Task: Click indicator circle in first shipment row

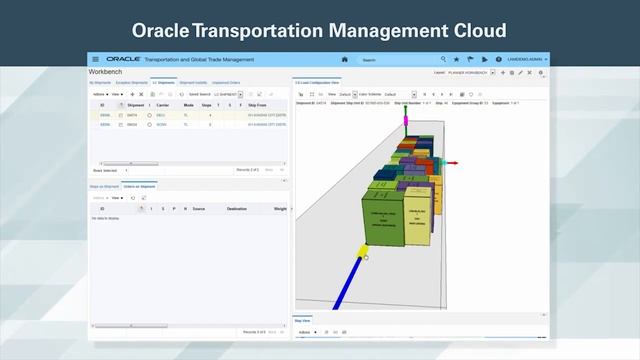Action: pos(149,116)
